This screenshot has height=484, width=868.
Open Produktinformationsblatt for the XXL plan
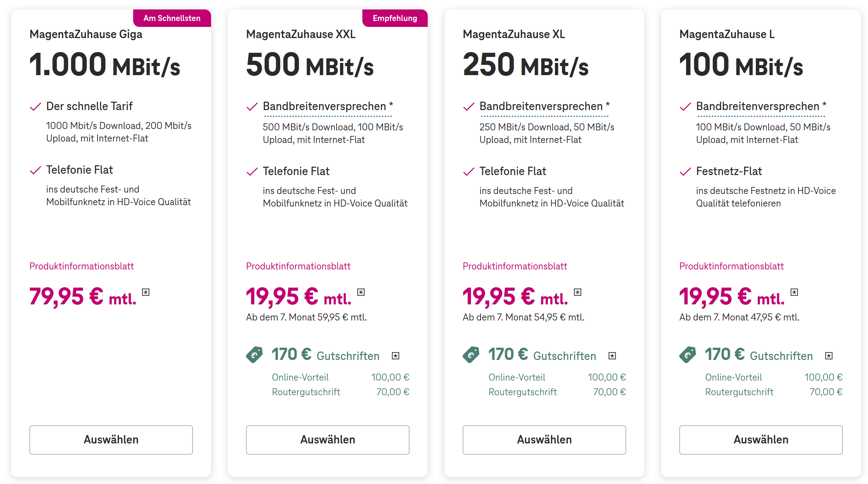pyautogui.click(x=298, y=266)
